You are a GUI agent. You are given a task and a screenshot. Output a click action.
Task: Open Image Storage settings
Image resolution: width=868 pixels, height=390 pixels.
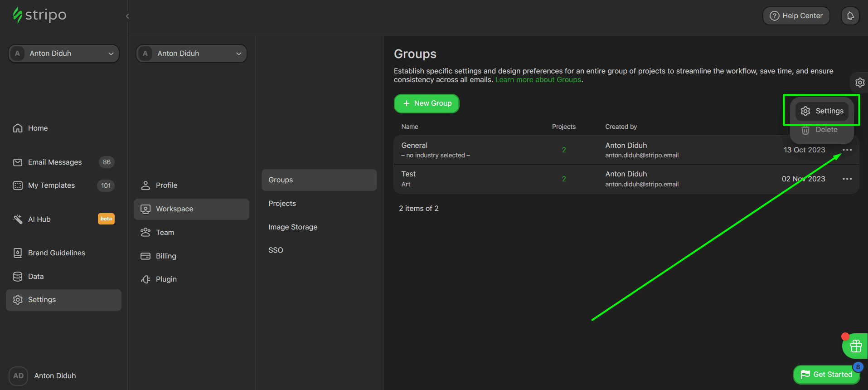(x=293, y=227)
